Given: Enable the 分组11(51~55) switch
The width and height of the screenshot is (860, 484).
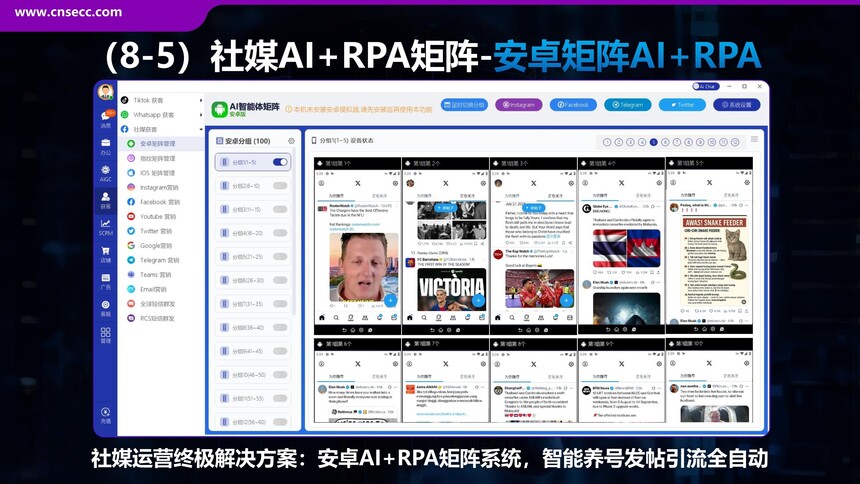Looking at the screenshot, I should click(280, 398).
